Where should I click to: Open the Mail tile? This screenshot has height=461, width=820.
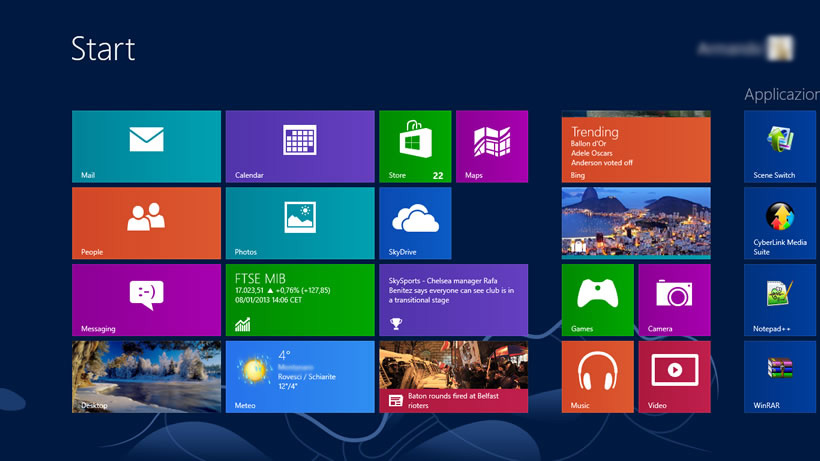pyautogui.click(x=146, y=146)
